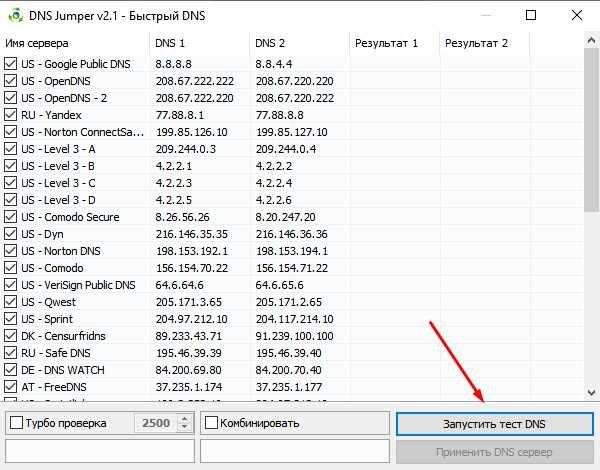
Task: Select the 77.88.8.1 Yandex DNS cell
Action: (x=179, y=115)
